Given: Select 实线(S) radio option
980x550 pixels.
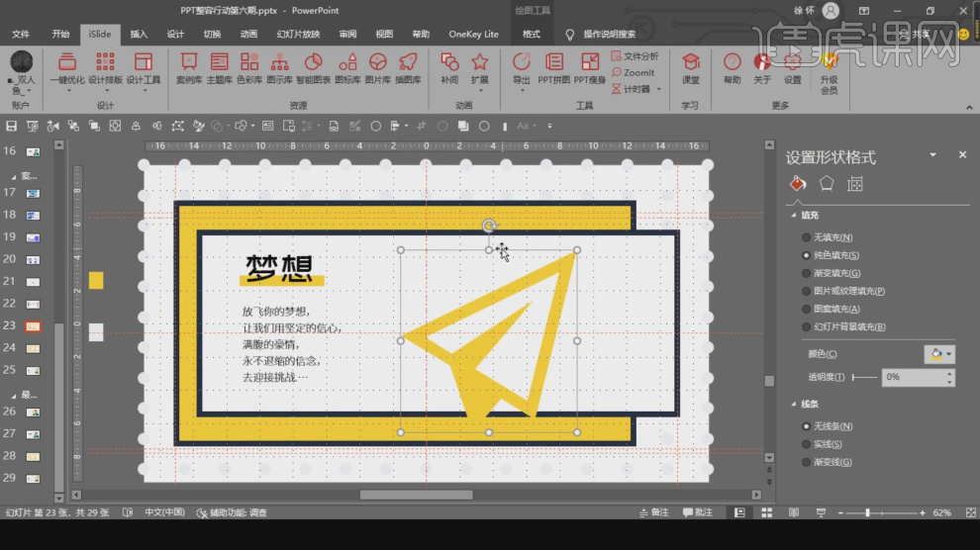Looking at the screenshot, I should click(x=822, y=444).
